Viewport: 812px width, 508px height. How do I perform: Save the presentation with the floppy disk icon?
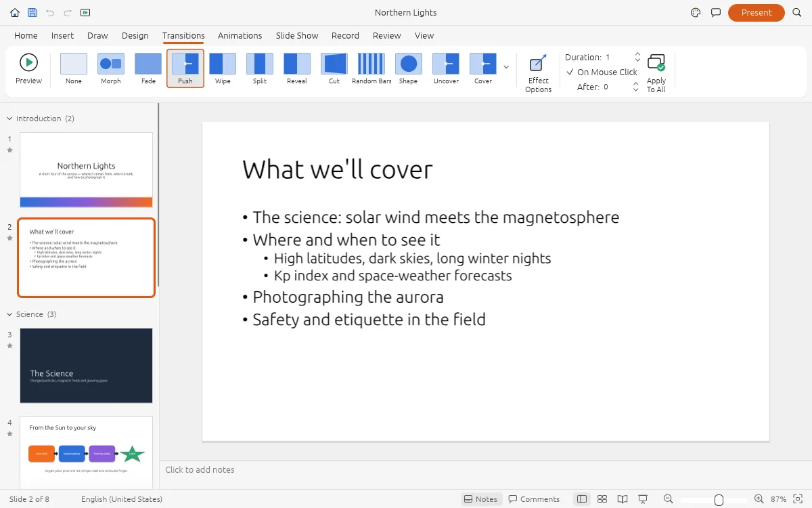tap(32, 13)
